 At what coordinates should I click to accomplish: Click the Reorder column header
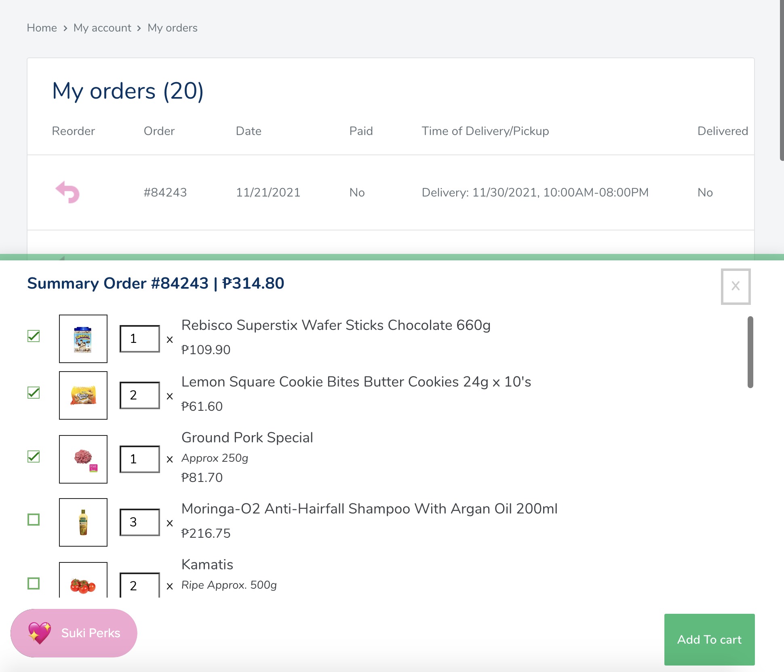(x=73, y=131)
